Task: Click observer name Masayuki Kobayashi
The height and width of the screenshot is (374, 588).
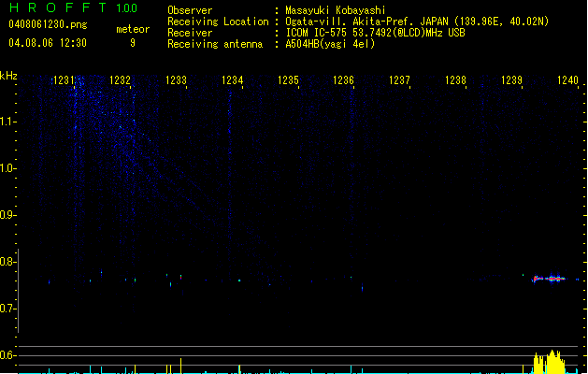Action: coord(336,10)
